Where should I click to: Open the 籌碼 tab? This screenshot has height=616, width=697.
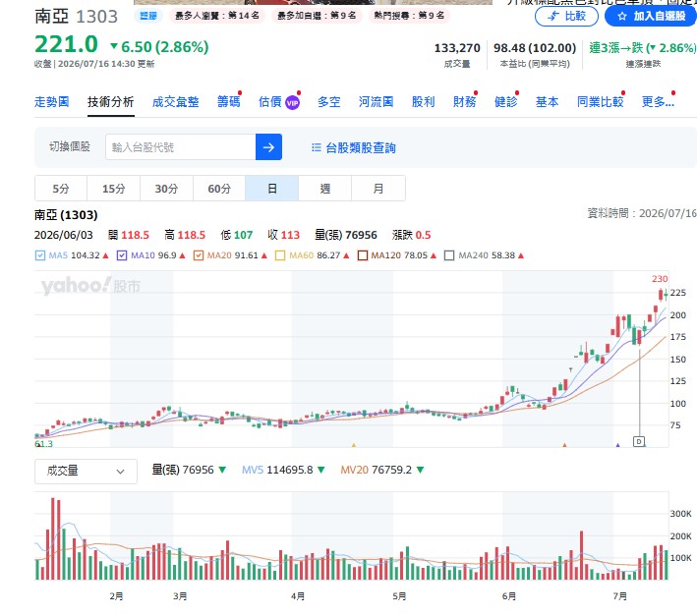228,102
